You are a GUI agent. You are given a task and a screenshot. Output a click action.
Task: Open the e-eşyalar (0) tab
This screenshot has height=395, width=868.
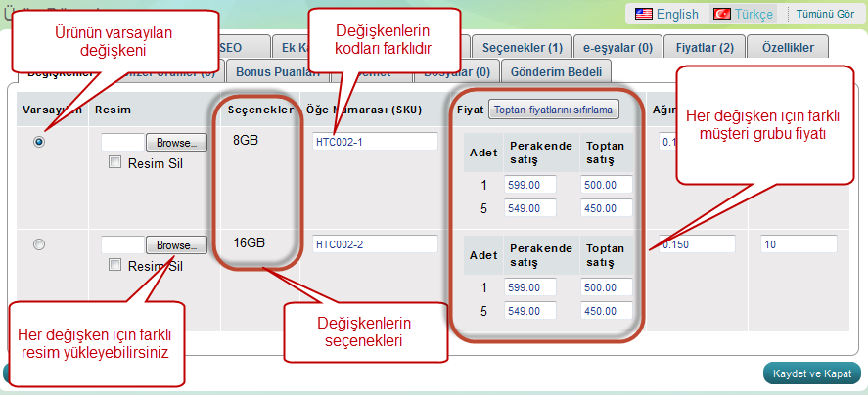pyautogui.click(x=617, y=47)
